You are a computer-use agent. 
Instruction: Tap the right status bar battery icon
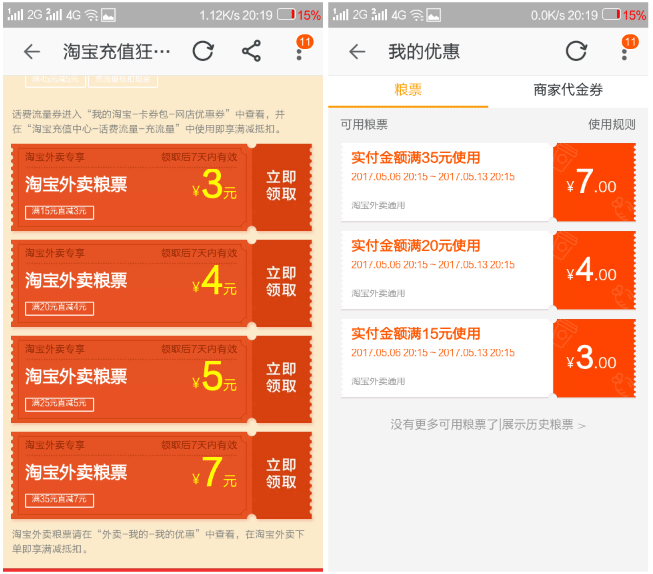pyautogui.click(x=612, y=15)
